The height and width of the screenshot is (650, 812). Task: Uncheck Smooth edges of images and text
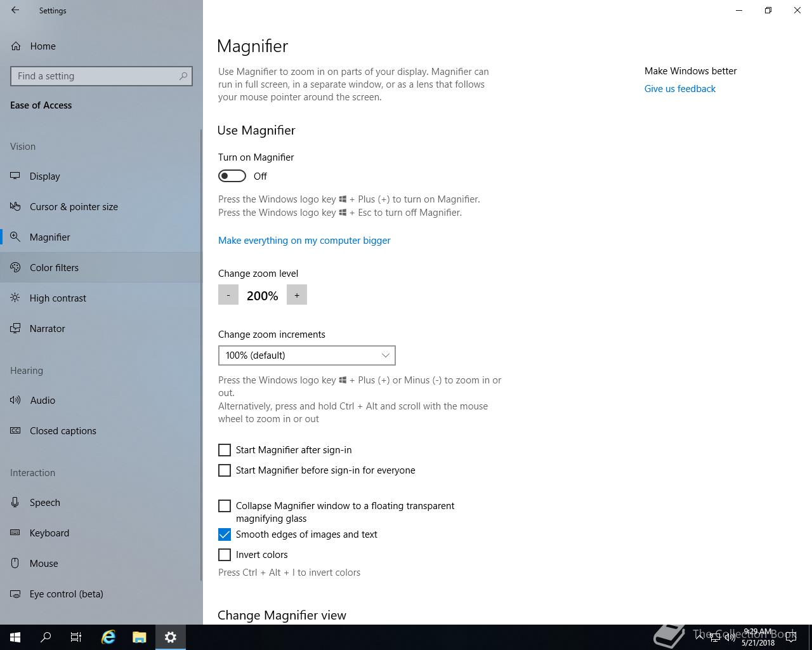tap(225, 534)
